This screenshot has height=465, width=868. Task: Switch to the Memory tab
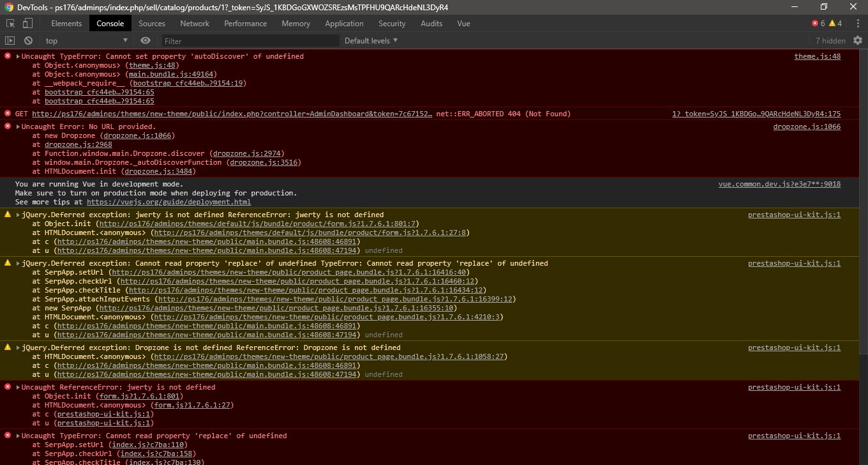(296, 24)
